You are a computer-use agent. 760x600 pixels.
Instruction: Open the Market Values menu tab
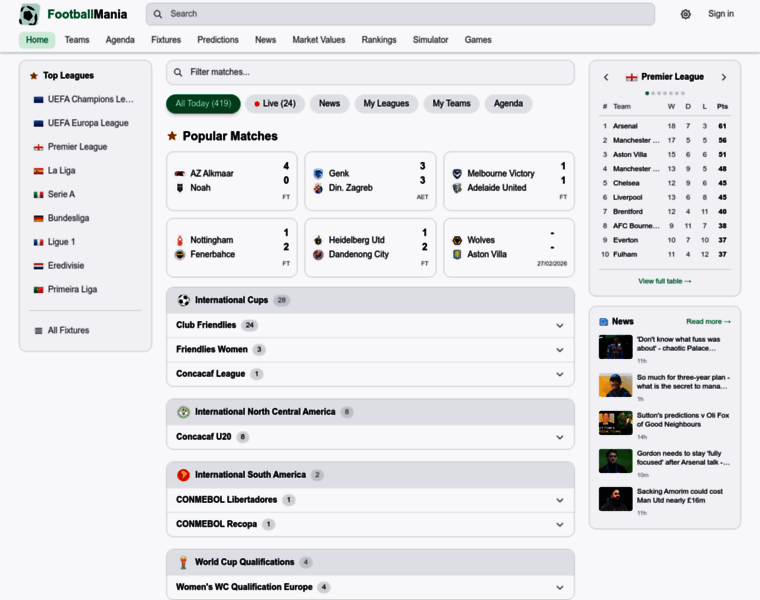(x=318, y=40)
